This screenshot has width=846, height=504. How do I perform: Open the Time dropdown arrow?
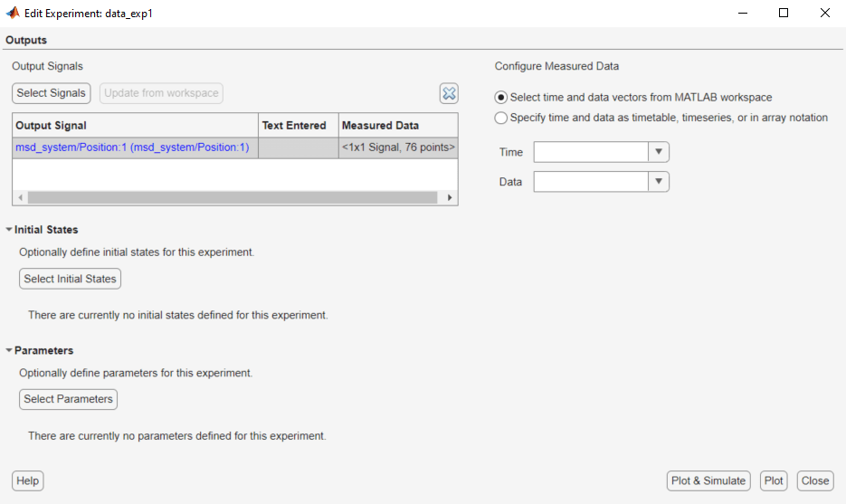(659, 152)
